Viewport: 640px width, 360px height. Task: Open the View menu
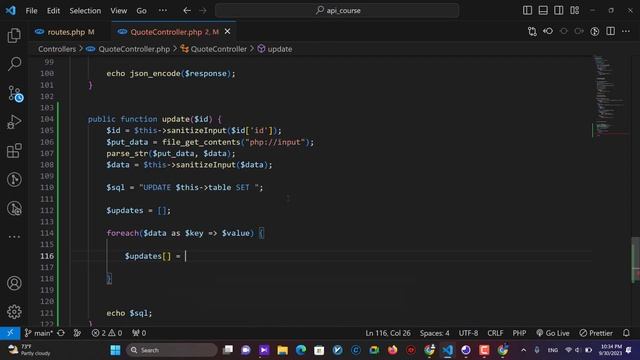click(118, 11)
